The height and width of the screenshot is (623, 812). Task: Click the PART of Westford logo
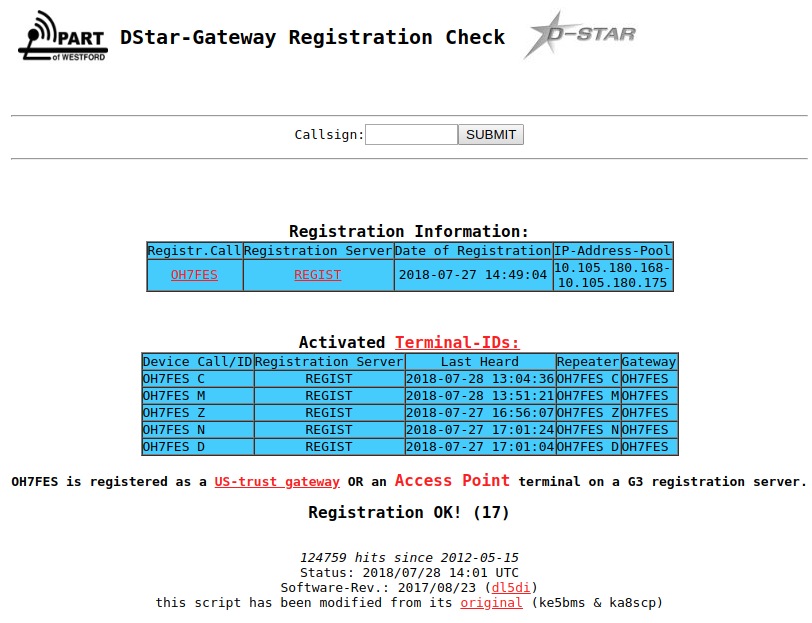coord(63,36)
